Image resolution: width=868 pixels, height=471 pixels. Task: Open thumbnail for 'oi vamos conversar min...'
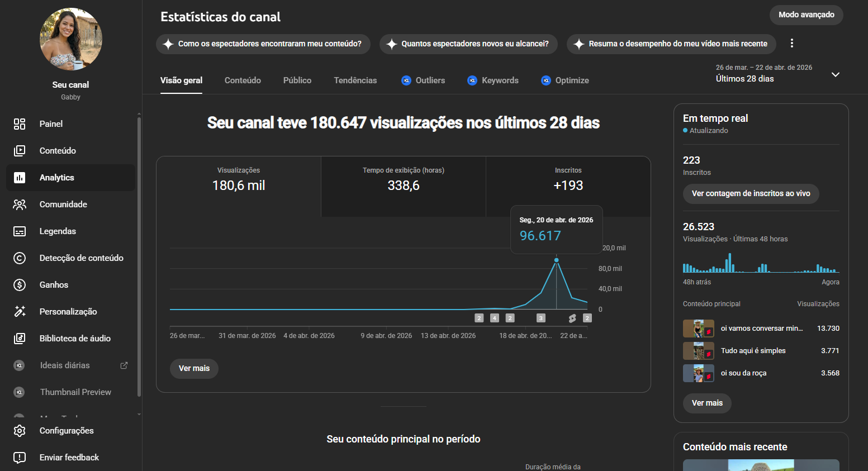[x=699, y=329]
